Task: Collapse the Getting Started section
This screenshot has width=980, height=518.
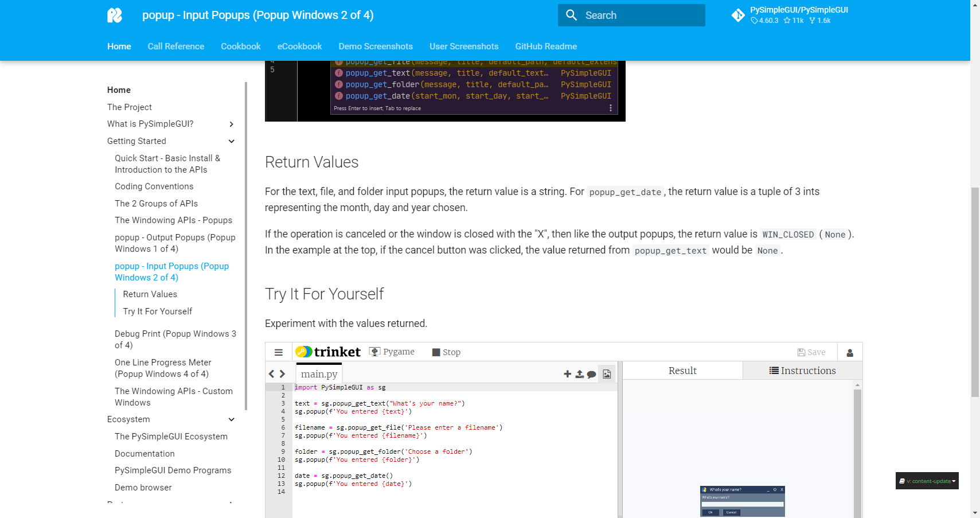Action: point(232,141)
